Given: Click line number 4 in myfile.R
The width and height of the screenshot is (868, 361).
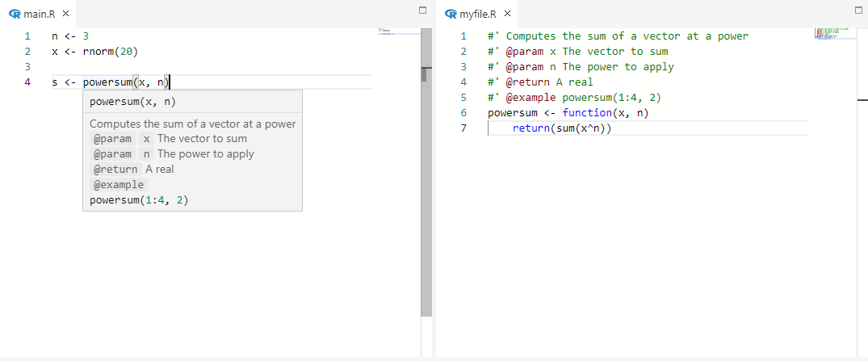Looking at the screenshot, I should coord(463,82).
